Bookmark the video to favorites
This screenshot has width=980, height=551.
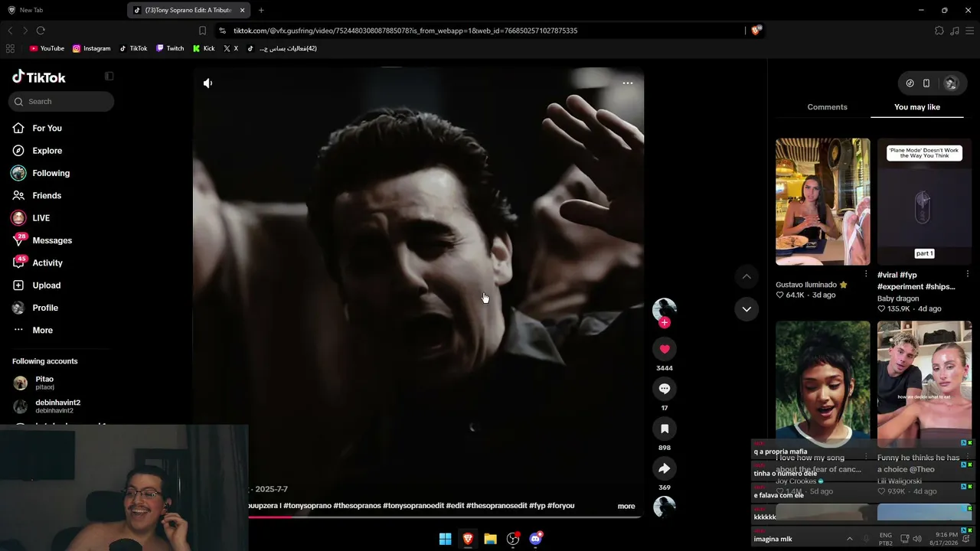pyautogui.click(x=665, y=429)
